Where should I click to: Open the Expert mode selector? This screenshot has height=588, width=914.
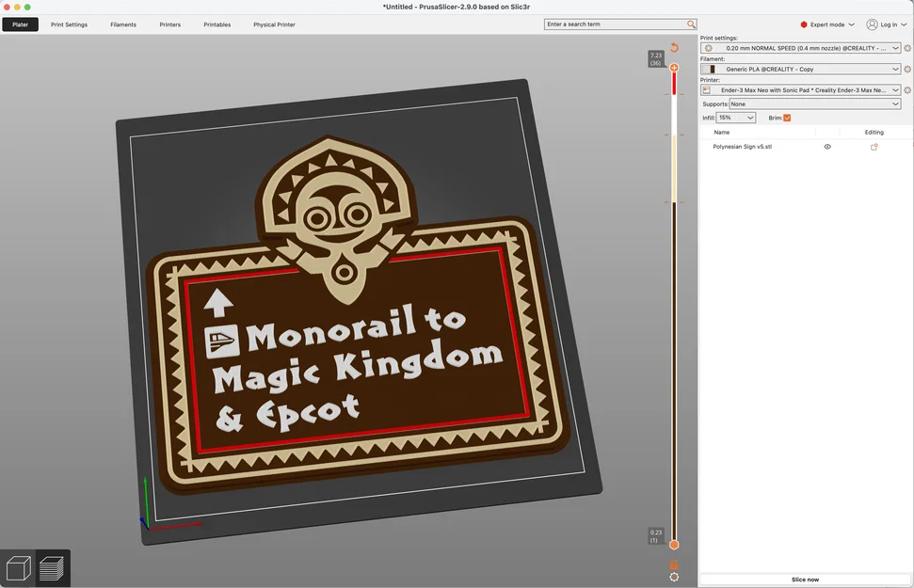click(x=827, y=24)
